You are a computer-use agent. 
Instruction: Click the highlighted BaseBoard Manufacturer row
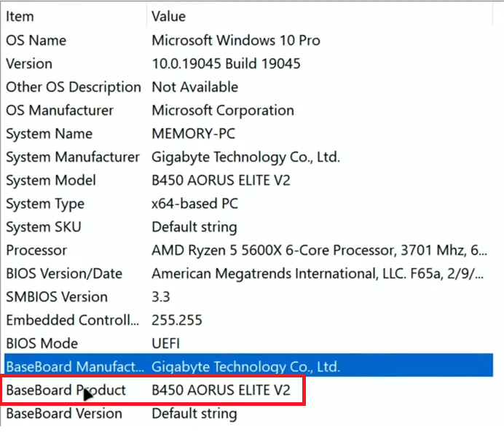tap(72, 366)
